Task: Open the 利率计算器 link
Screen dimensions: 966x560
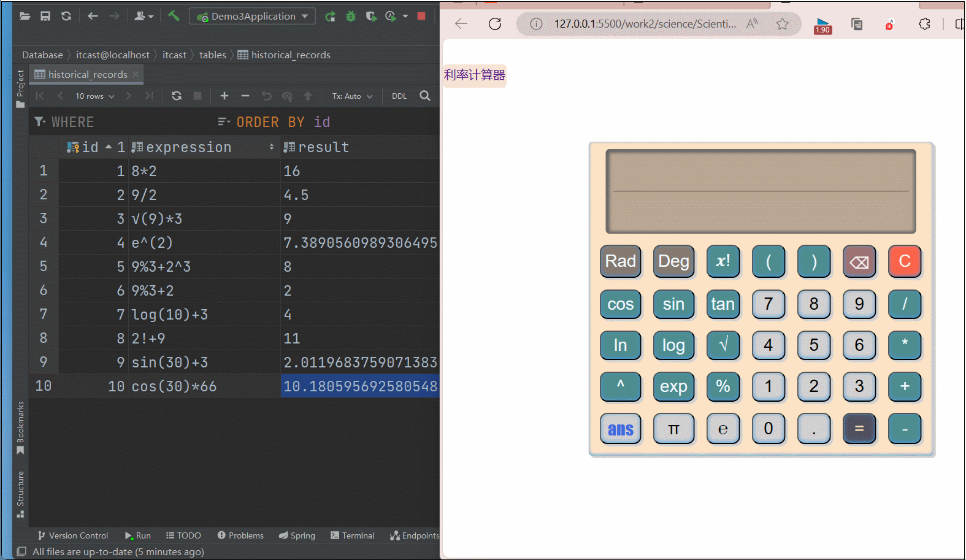Action: 474,75
